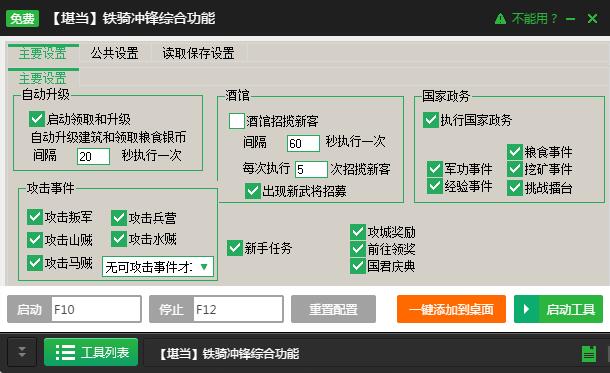
Task: Toggle 攻城奖励 checkbox
Action: (x=358, y=232)
